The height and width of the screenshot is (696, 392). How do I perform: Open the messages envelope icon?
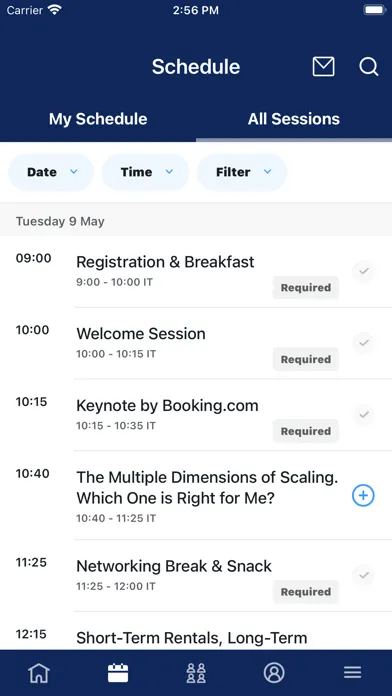(323, 67)
